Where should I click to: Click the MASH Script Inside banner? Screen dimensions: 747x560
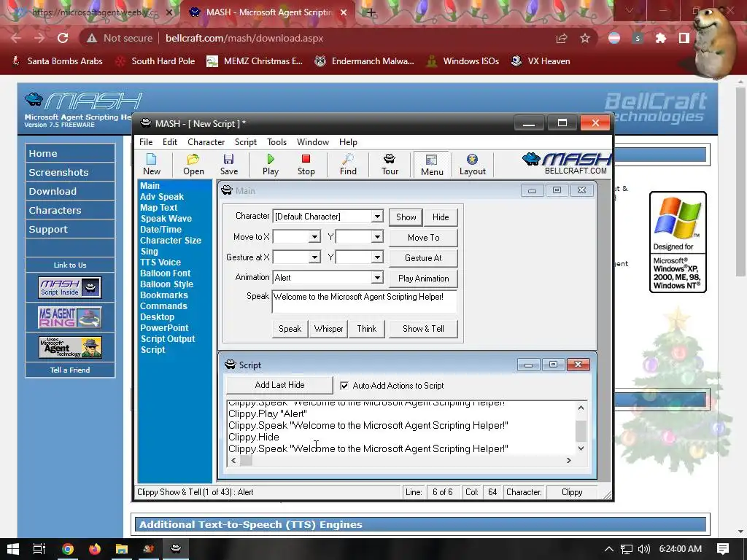(x=69, y=287)
